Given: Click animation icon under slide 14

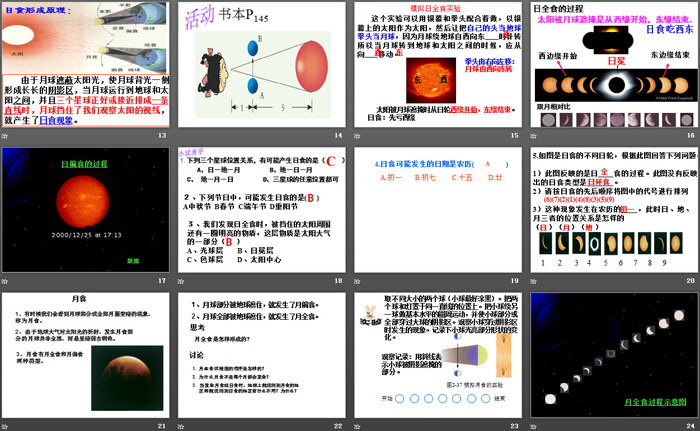Looking at the screenshot, I should (x=182, y=134).
